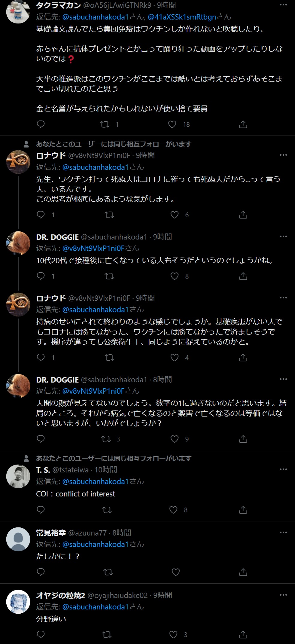Screen dimensions: 295x644
Task: Retweet タクラマカン's tweet
Action: coord(105,124)
